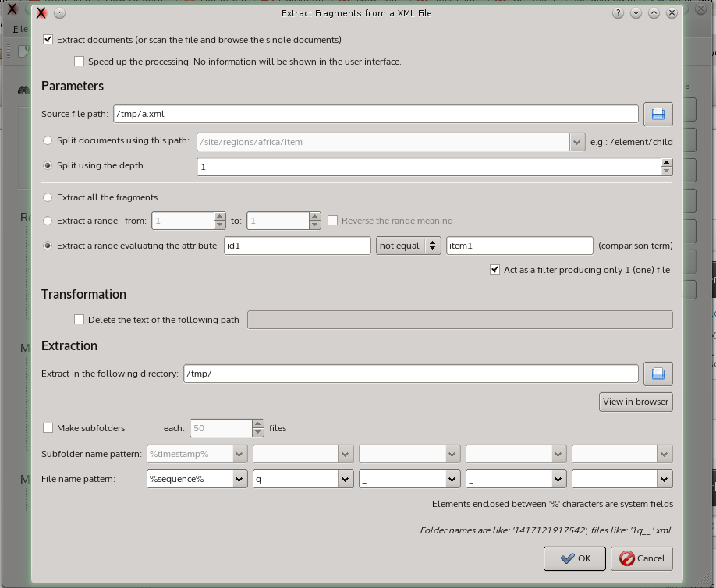Uncheck Act as a filter producing only 1 file
The height and width of the screenshot is (588, 716).
point(494,269)
